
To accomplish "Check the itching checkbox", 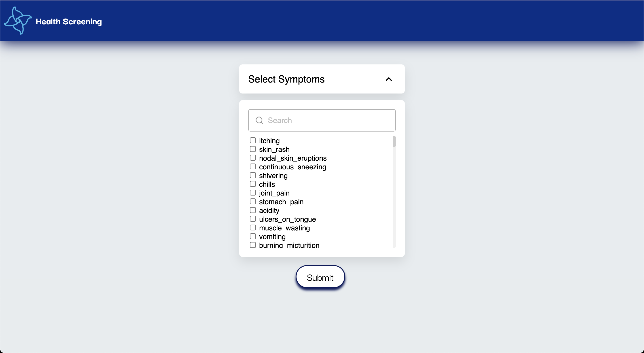I will click(253, 140).
